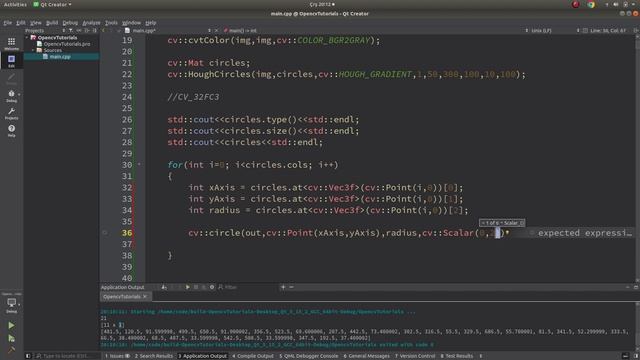Collapse the OpencvTutorials project node
This screenshot has width=640, height=360.
27,38
